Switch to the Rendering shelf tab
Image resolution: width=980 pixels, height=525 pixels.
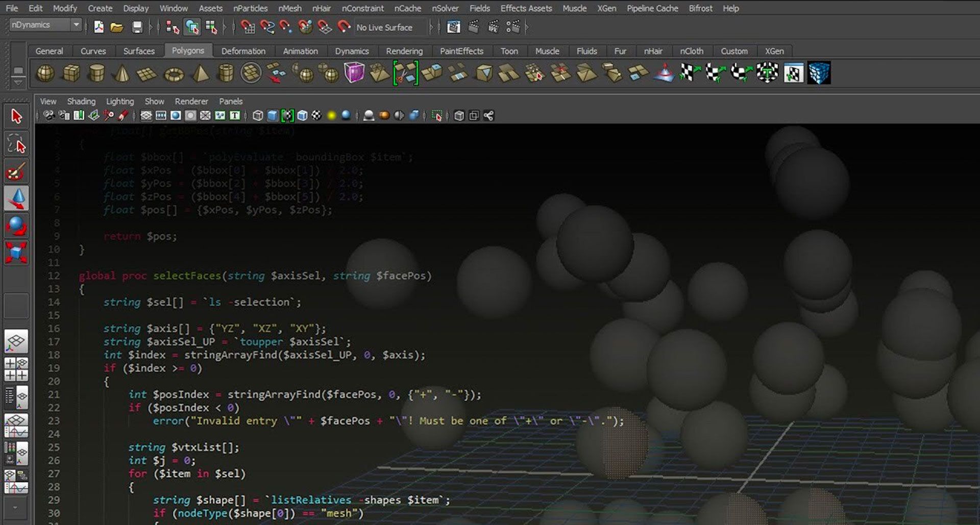404,51
